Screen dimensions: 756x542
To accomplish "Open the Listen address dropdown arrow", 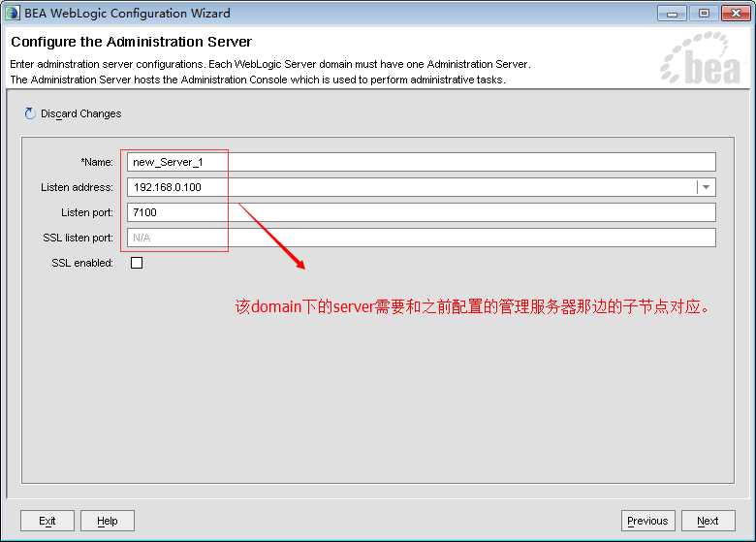I will coord(706,187).
